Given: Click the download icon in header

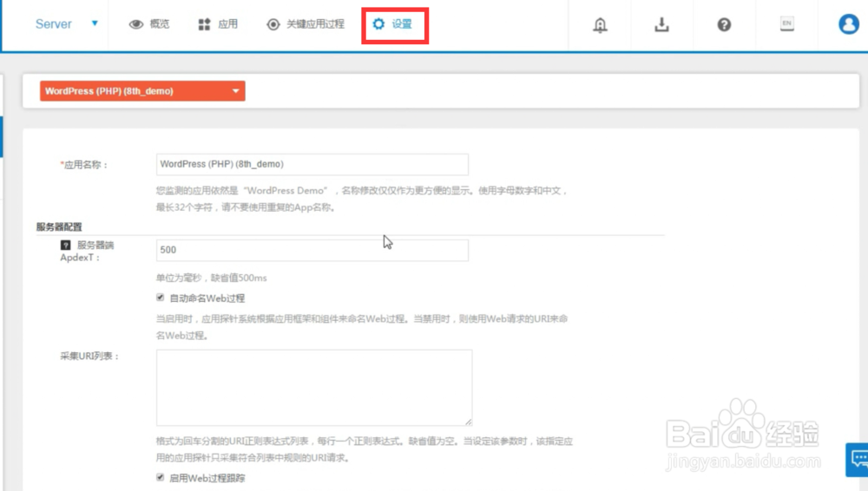Looking at the screenshot, I should click(661, 24).
